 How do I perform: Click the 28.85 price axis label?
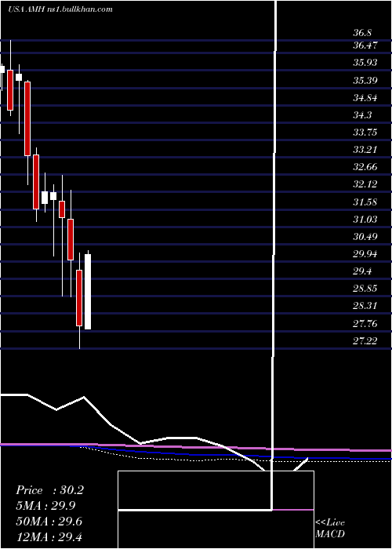[x=365, y=289]
